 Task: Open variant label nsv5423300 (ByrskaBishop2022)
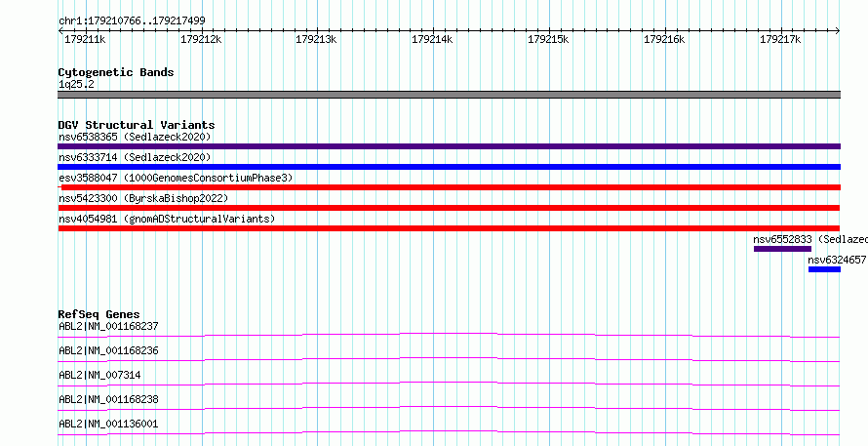point(143,198)
